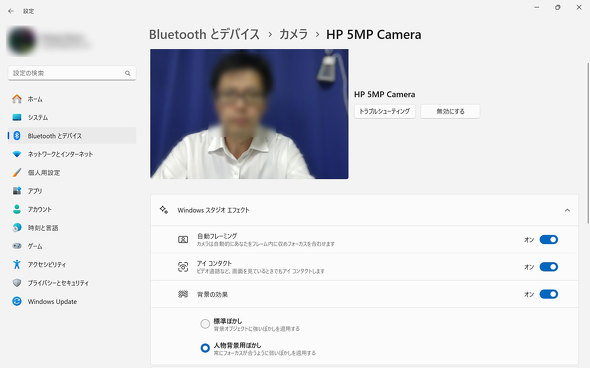The height and width of the screenshot is (368, 590).
Task: Click 無効にする button
Action: (450, 111)
